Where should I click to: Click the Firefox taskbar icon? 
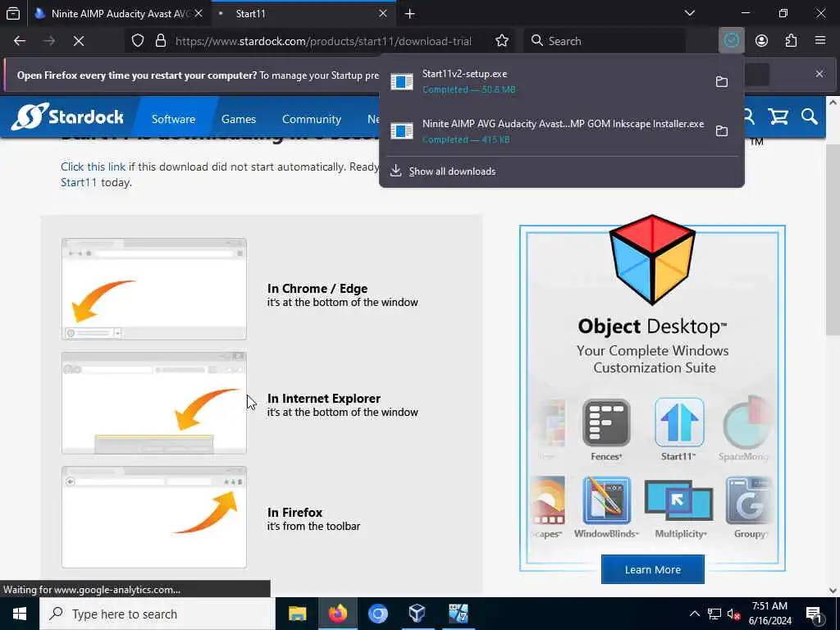tap(337, 614)
